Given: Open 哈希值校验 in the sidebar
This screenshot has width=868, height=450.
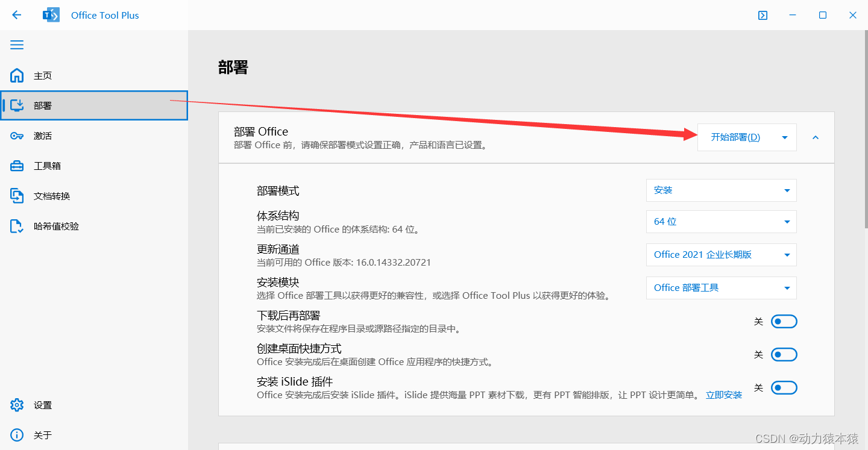Looking at the screenshot, I should point(94,226).
